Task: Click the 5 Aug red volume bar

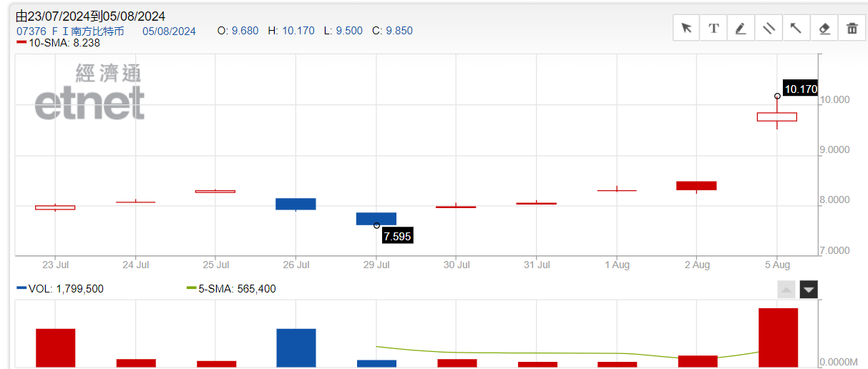Action: coord(778,338)
